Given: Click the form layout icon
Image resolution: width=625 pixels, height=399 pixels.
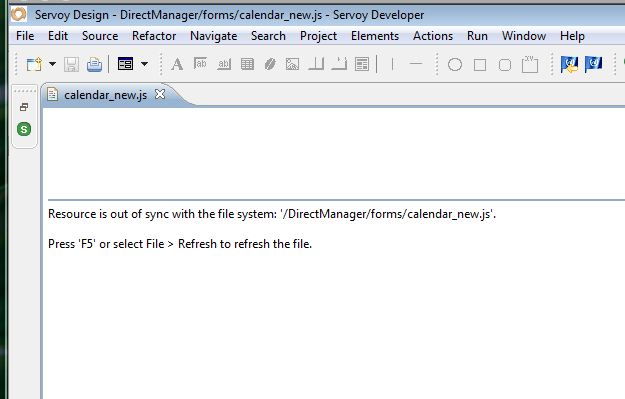Looking at the screenshot, I should point(125,64).
